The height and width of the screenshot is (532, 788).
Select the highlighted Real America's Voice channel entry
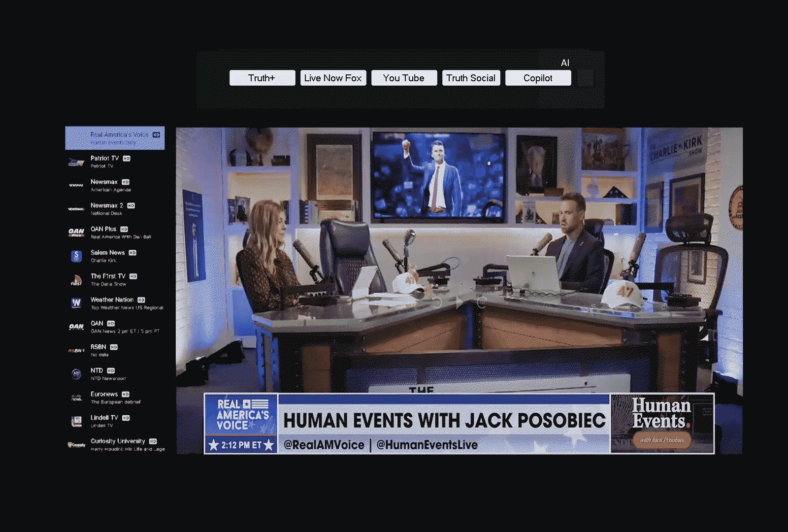114,138
